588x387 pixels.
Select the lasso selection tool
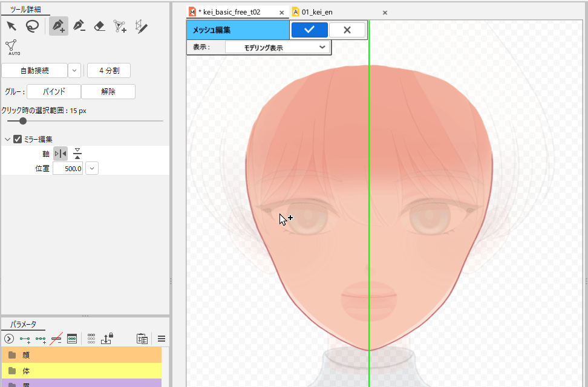pyautogui.click(x=32, y=26)
